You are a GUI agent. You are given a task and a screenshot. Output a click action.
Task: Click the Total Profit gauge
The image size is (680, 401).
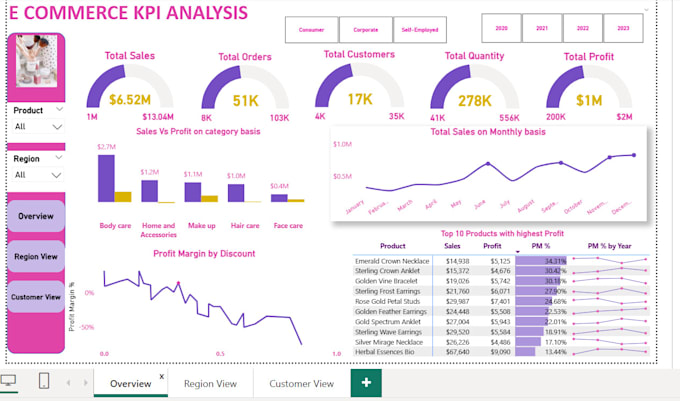[589, 89]
